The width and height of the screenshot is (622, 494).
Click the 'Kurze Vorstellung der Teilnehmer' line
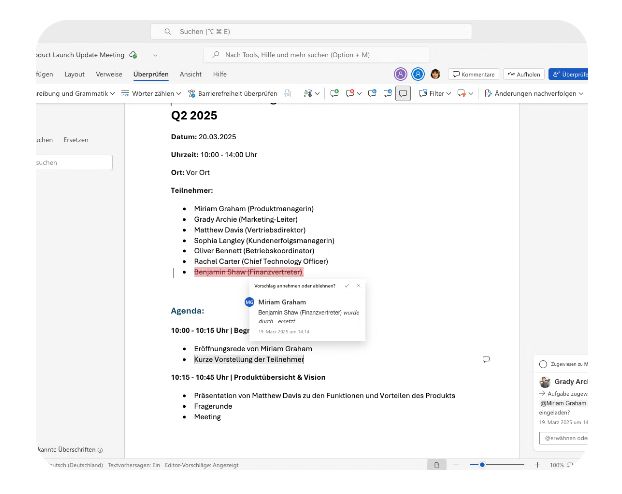(x=249, y=359)
